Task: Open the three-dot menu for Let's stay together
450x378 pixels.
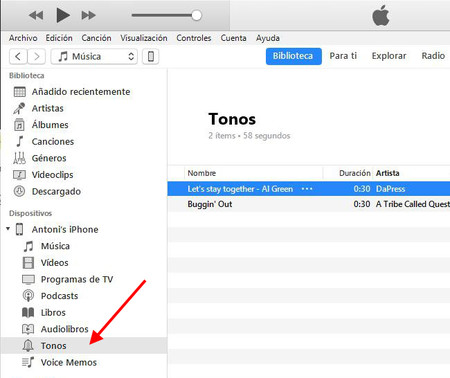Action: point(307,189)
